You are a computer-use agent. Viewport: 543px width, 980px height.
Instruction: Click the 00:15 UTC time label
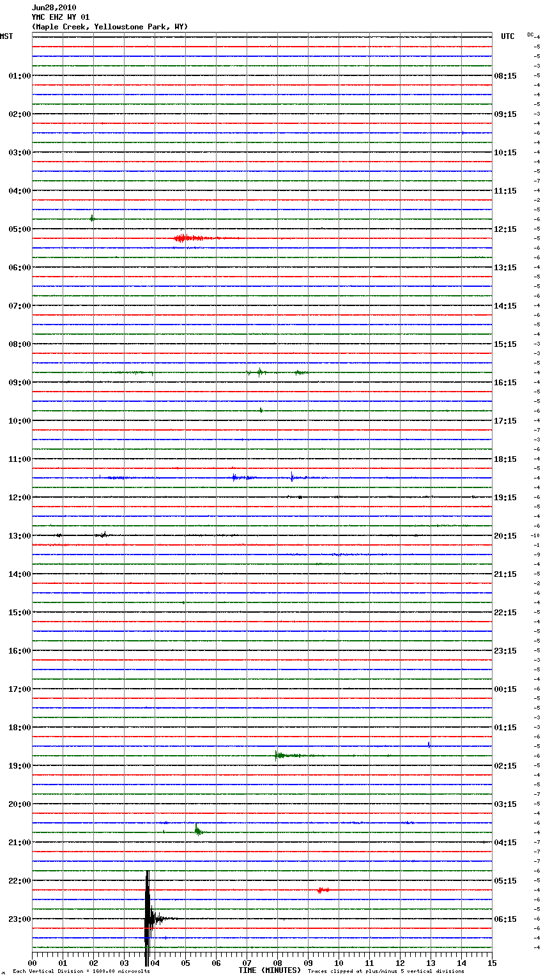505,689
